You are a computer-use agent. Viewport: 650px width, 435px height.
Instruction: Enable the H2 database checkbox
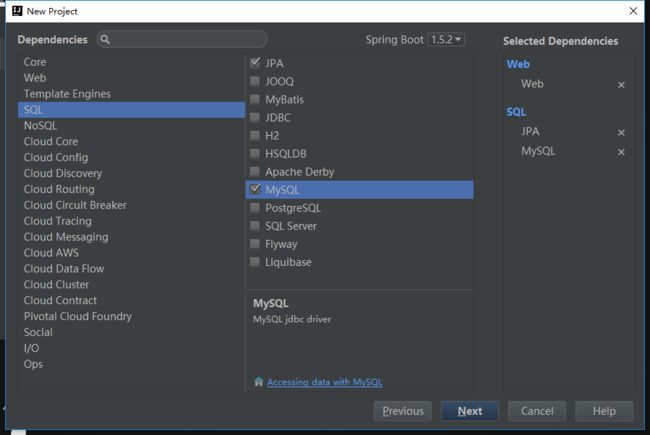click(x=255, y=135)
